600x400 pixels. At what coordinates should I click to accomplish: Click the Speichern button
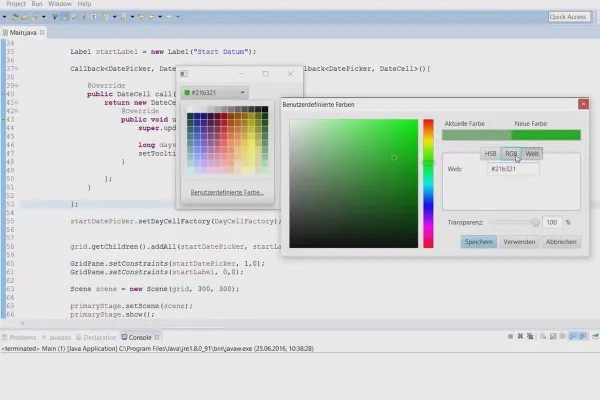[x=478, y=241]
